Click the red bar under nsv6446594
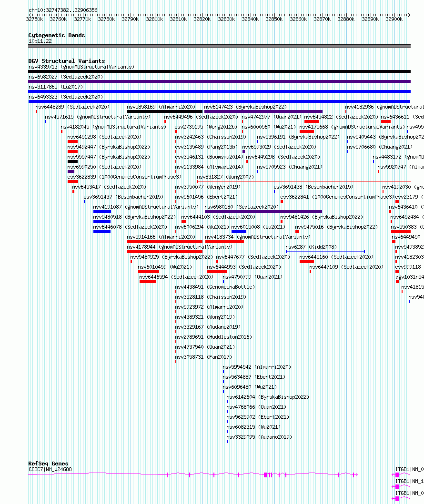The height and width of the screenshot is (504, 424). coord(148,282)
